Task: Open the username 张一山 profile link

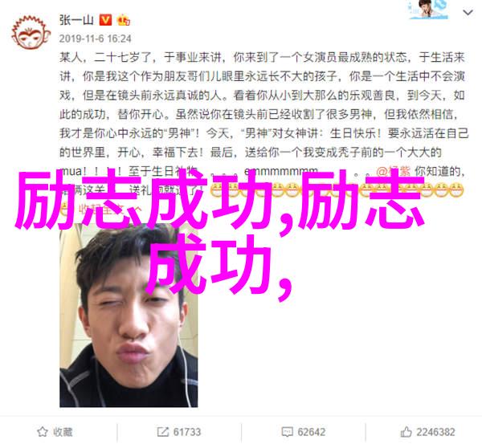Action: coord(76,20)
